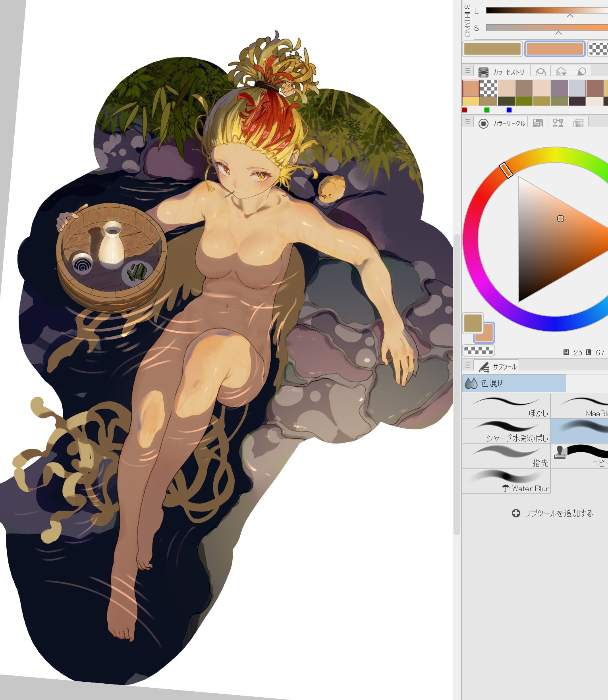
Task: Click the blob-shaped icon tab in color history row
Action: [x=581, y=72]
